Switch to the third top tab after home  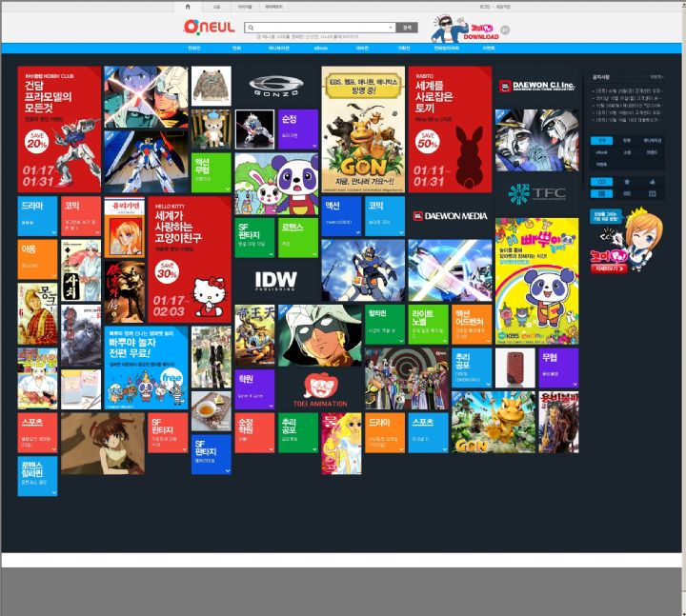click(x=273, y=7)
